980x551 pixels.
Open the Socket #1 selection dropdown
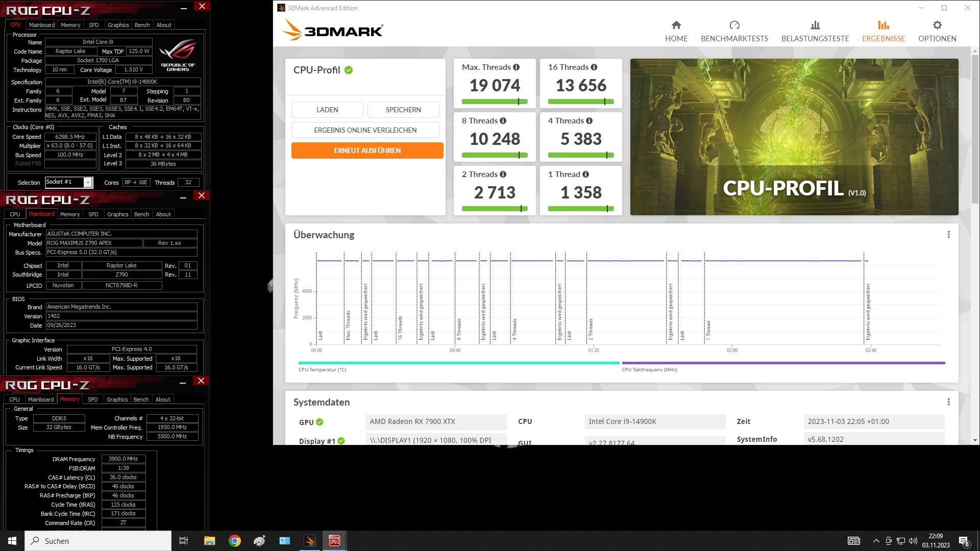(x=88, y=182)
